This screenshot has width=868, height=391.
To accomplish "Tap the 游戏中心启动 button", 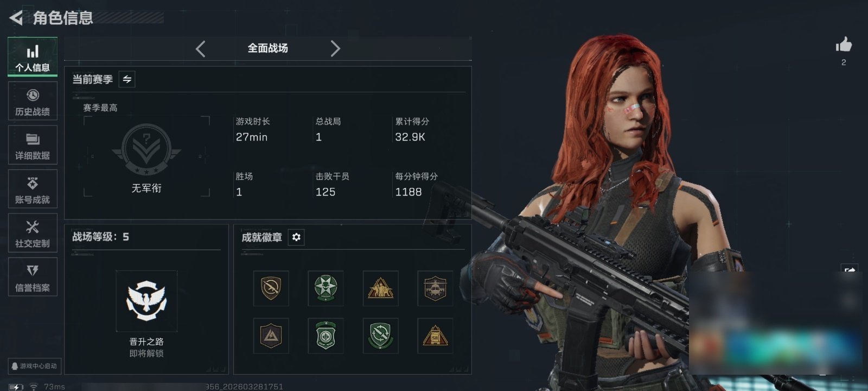I will 34,366.
